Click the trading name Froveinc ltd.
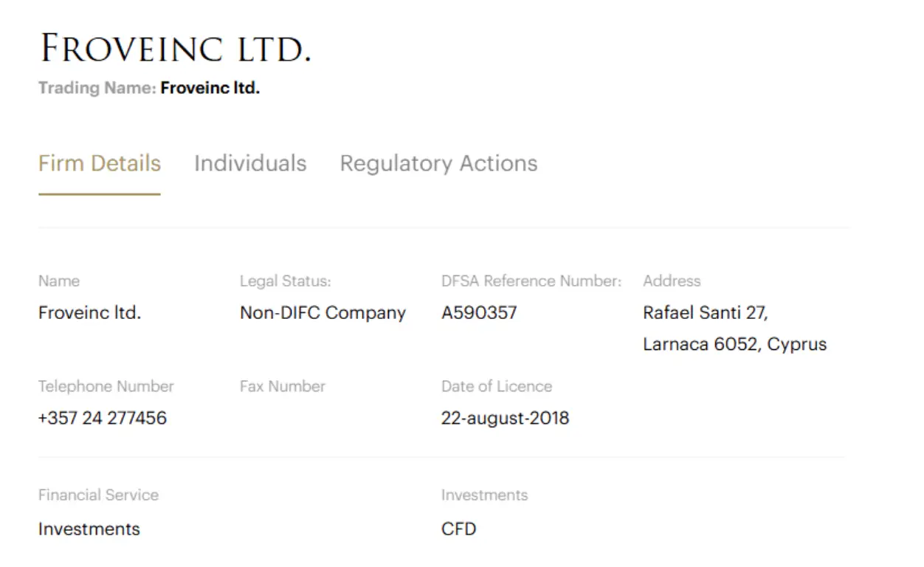 [x=209, y=88]
